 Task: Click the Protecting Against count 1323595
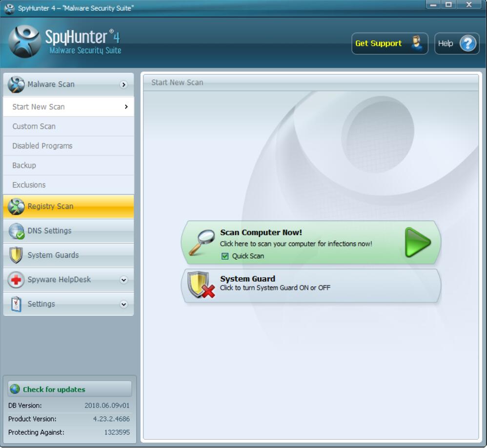tap(117, 432)
